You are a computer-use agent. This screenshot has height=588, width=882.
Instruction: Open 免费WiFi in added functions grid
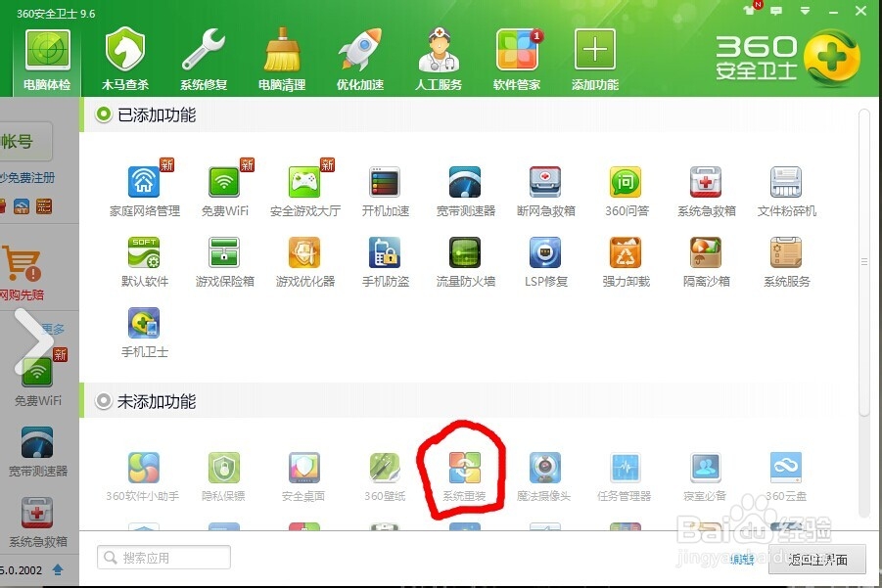(x=224, y=191)
